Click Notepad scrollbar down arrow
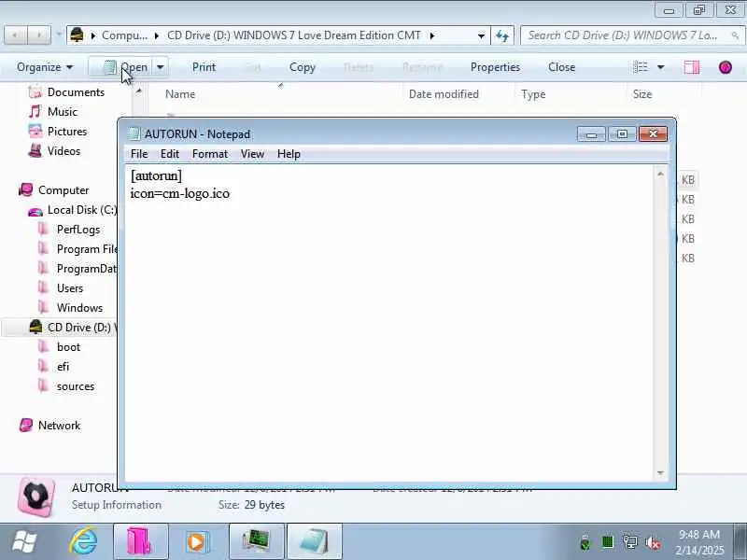The width and height of the screenshot is (747, 560). (x=660, y=472)
